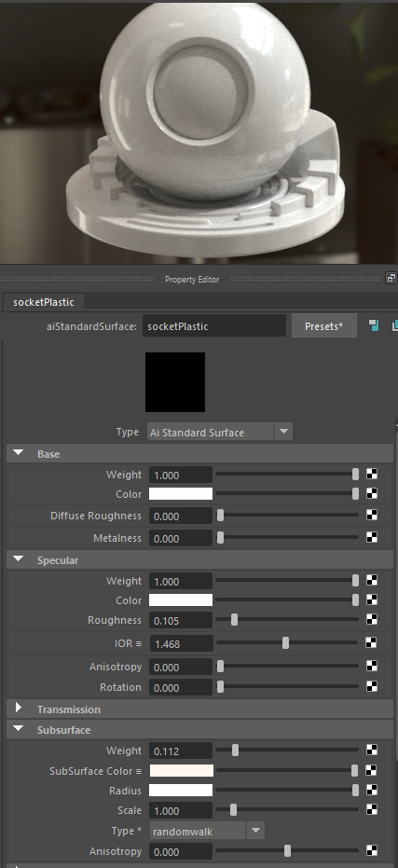Click the black material sample swatch thumbnail
Image resolution: width=398 pixels, height=868 pixels.
175,382
